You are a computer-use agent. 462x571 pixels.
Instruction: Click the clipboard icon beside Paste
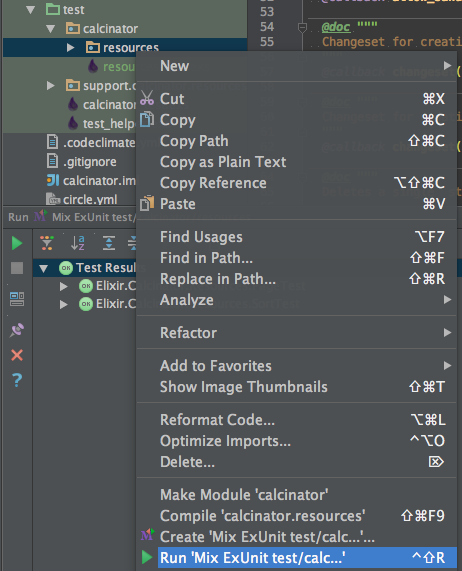point(147,203)
